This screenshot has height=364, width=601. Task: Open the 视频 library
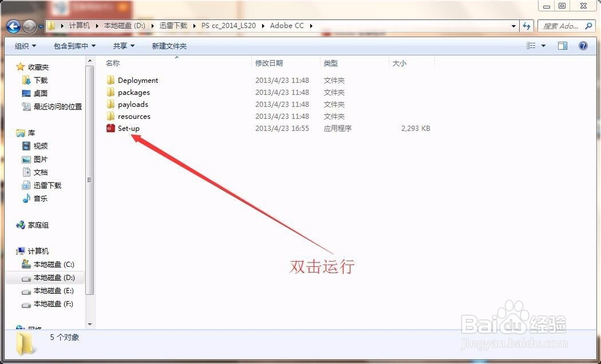tap(41, 146)
